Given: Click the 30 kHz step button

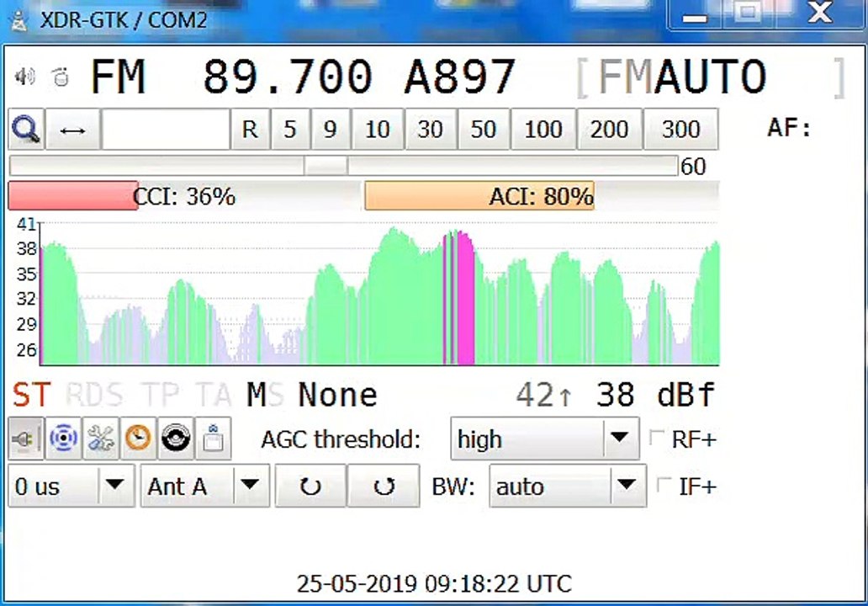Looking at the screenshot, I should 430,129.
